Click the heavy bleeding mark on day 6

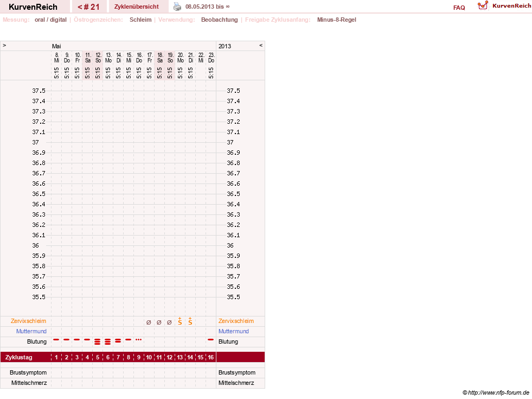[x=108, y=341]
